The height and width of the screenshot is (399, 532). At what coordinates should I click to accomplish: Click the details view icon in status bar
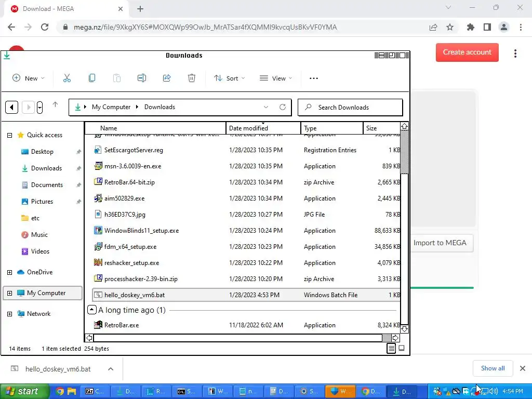tap(391, 348)
